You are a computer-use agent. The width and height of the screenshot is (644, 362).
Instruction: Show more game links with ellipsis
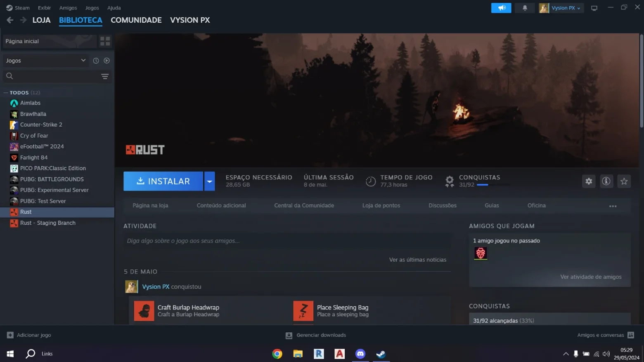tap(613, 206)
